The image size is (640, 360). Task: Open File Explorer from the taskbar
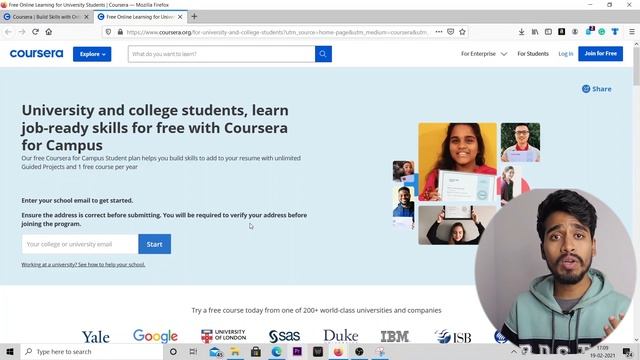coord(235,351)
